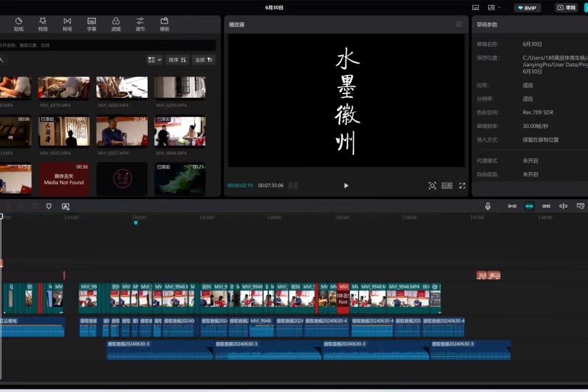Open the player panel hamburger menu
Viewport: 588px width, 392px height.
pos(459,24)
